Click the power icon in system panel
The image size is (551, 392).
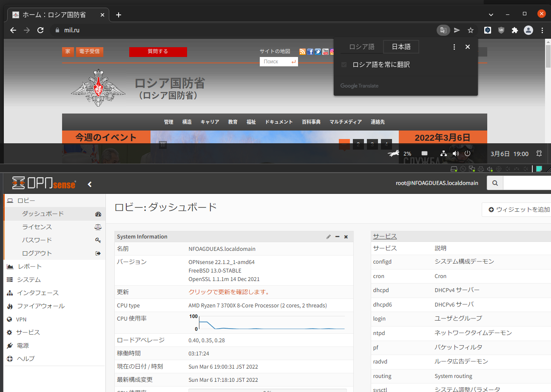tap(468, 153)
